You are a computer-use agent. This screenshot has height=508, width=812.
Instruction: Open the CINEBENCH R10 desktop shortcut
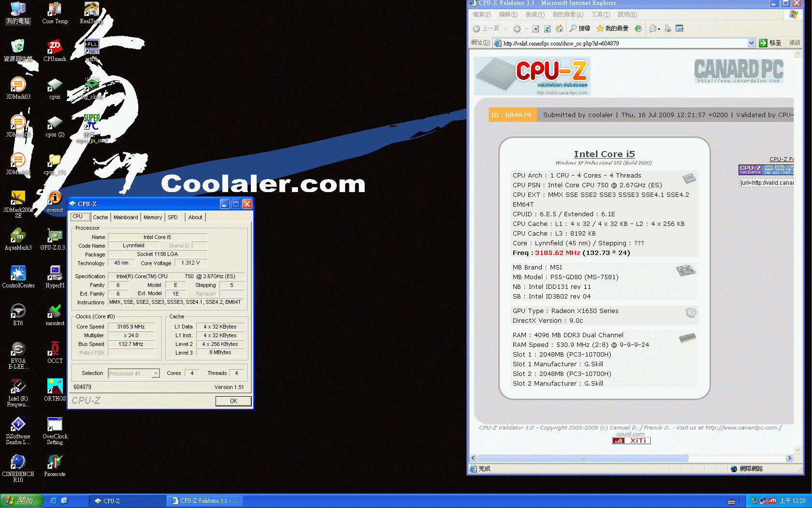(18, 468)
